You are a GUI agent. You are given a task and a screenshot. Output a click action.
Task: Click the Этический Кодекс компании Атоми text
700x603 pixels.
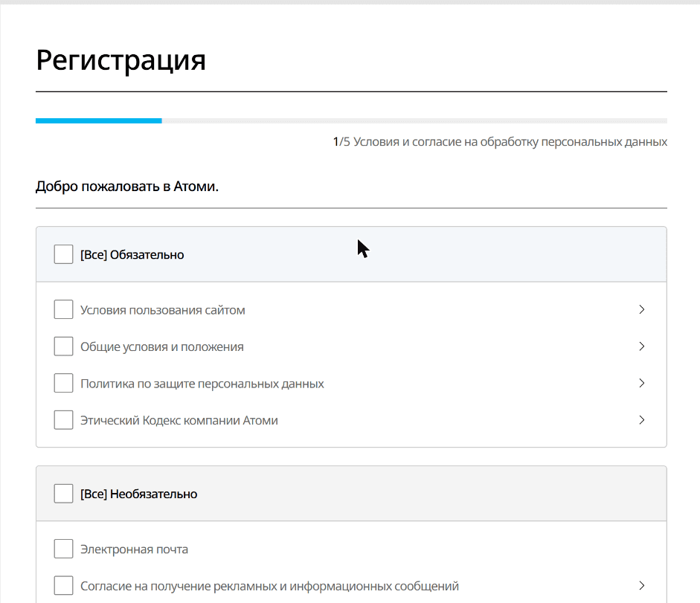point(179,420)
